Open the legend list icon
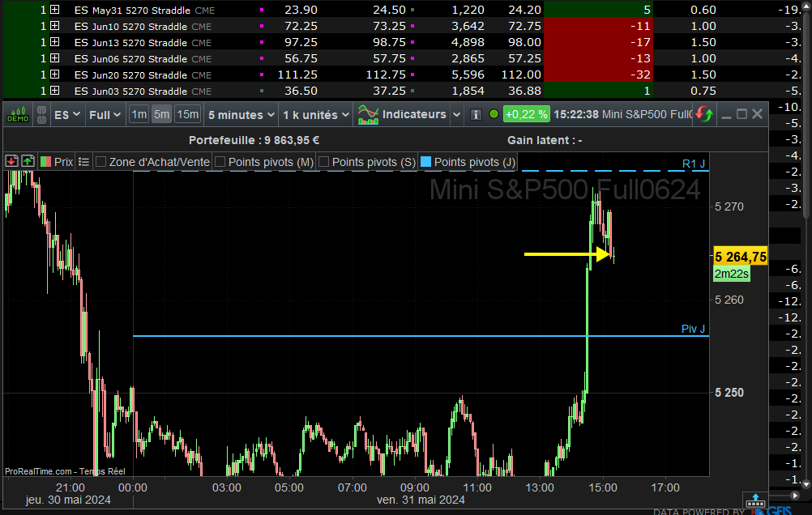The height and width of the screenshot is (515, 812). coord(83,162)
